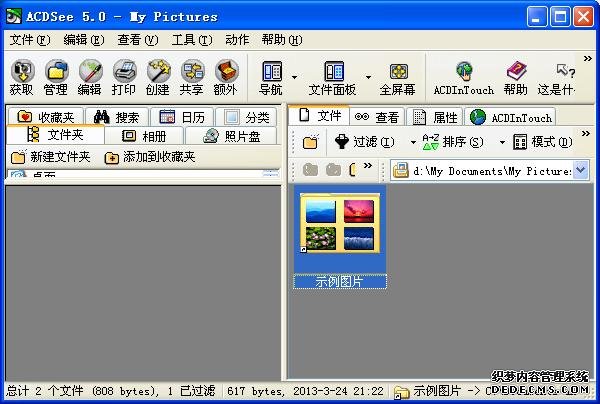Open the 管理 (Manage) folder tool
Image resolution: width=600 pixels, height=404 pixels.
56,71
